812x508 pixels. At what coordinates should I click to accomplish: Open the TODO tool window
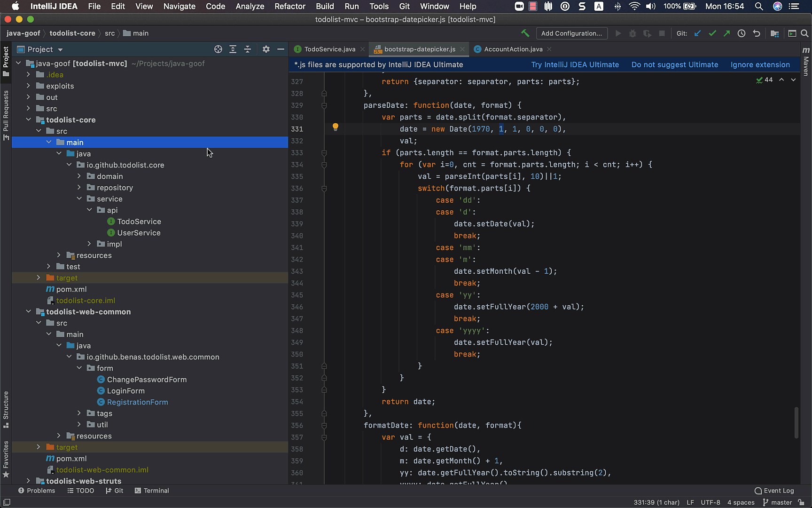(80, 491)
